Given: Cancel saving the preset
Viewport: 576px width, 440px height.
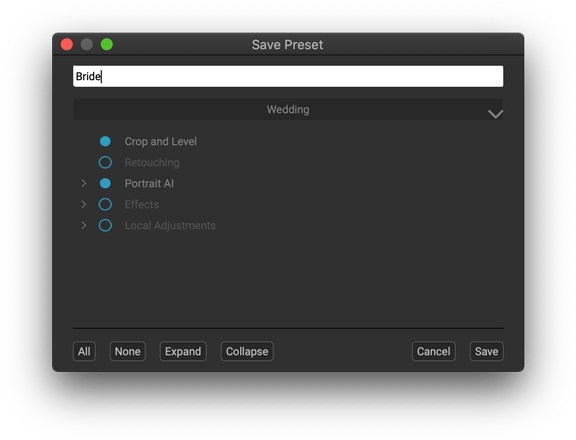Looking at the screenshot, I should [x=433, y=351].
